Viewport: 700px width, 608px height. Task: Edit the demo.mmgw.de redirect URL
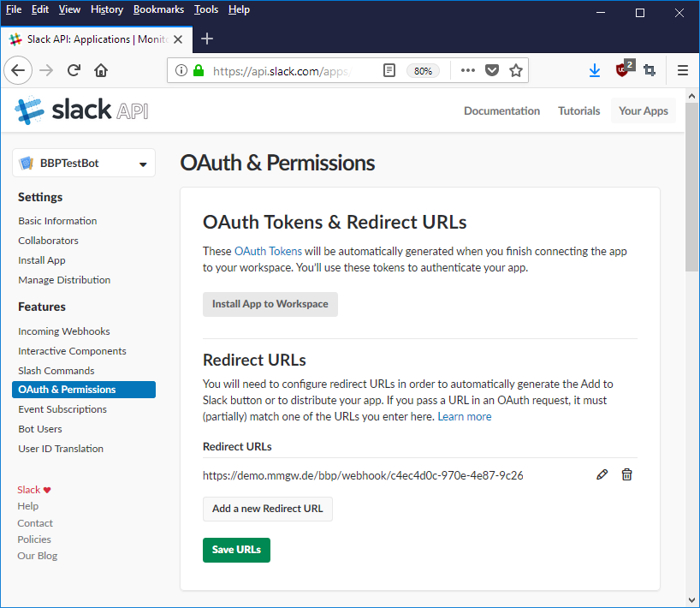tap(602, 474)
